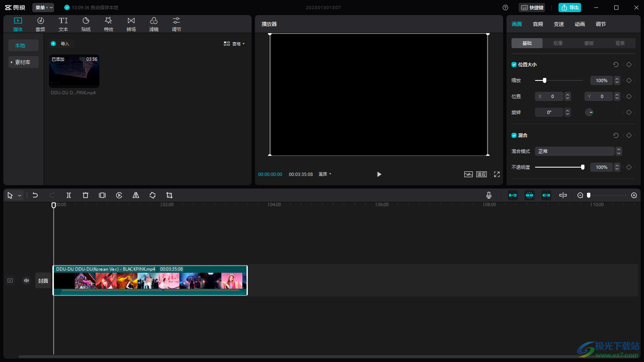The width and height of the screenshot is (644, 362).
Task: Open the fullscreen player icon
Action: pyautogui.click(x=497, y=174)
